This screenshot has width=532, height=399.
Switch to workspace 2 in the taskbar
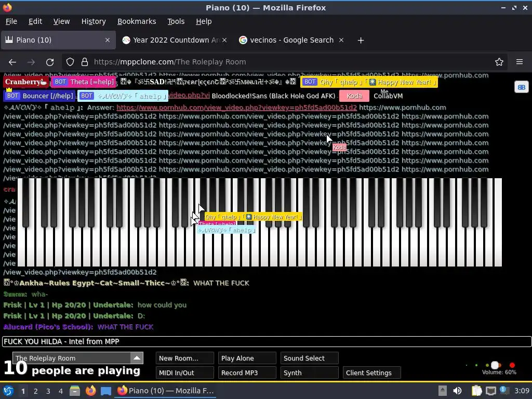pyautogui.click(x=36, y=391)
